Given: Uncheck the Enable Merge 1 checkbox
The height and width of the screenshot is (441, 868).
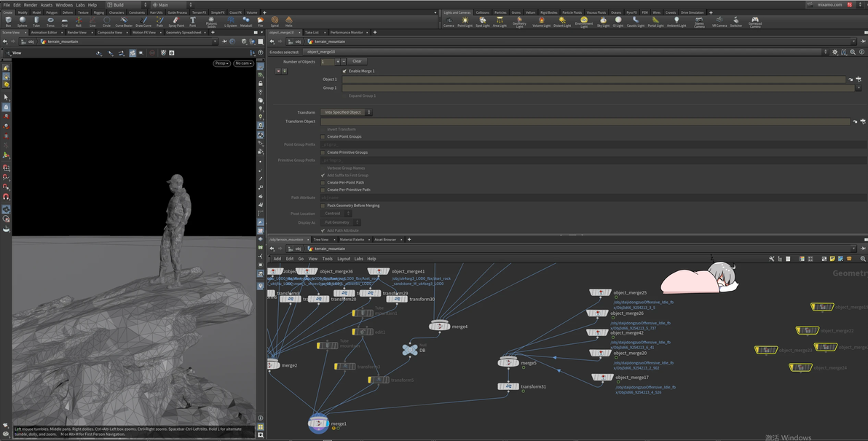Looking at the screenshot, I should coord(344,71).
